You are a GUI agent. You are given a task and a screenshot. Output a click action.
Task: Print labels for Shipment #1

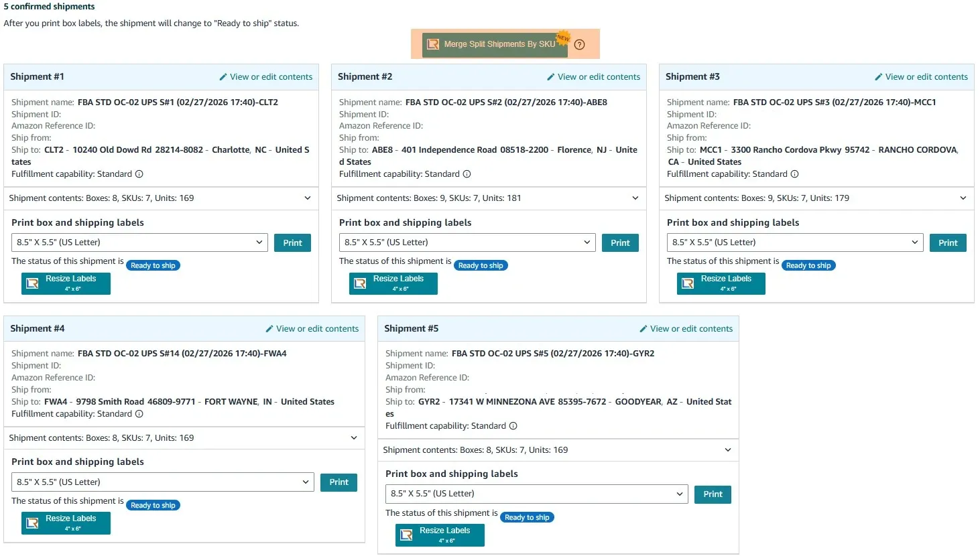pos(292,243)
